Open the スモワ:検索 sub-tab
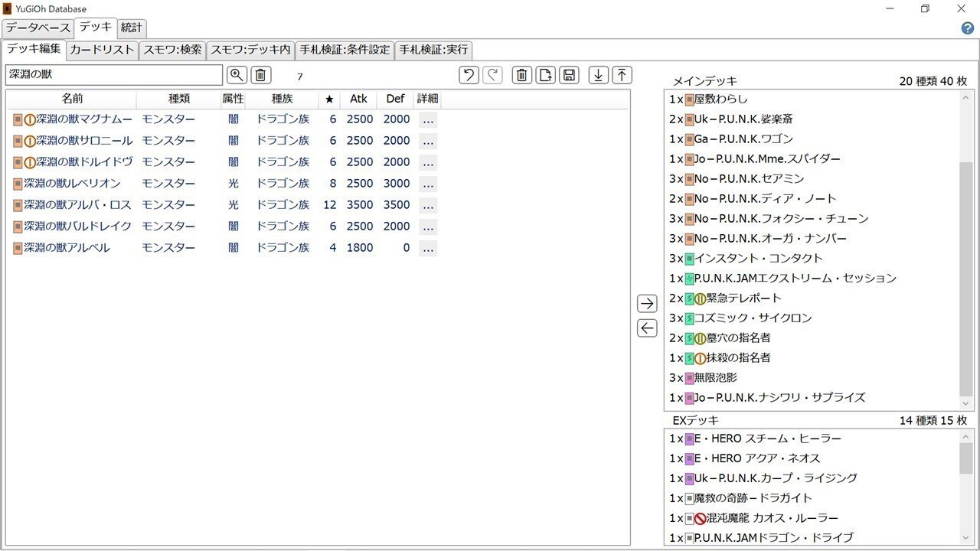This screenshot has height=551, width=980. [x=172, y=51]
